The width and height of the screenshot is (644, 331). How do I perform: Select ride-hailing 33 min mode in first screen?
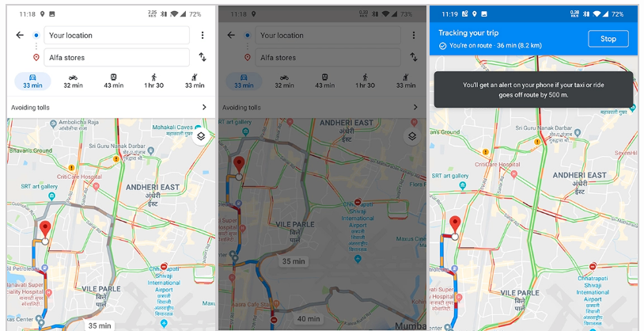coord(195,82)
